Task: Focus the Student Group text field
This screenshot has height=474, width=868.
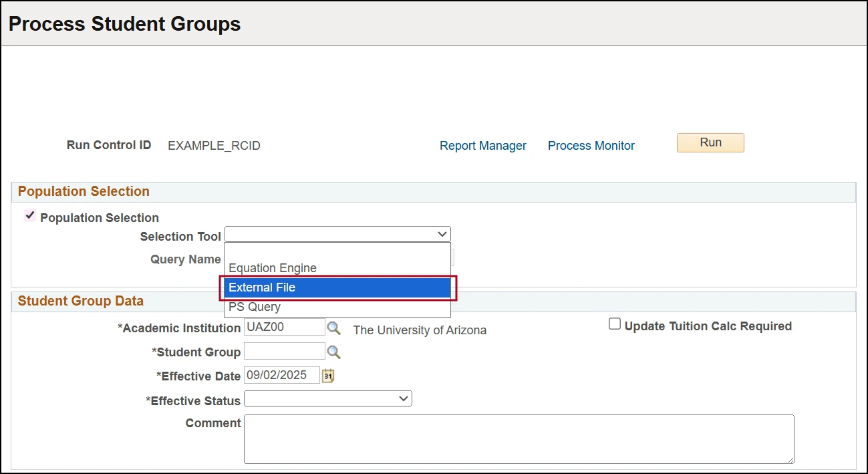Action: [284, 352]
